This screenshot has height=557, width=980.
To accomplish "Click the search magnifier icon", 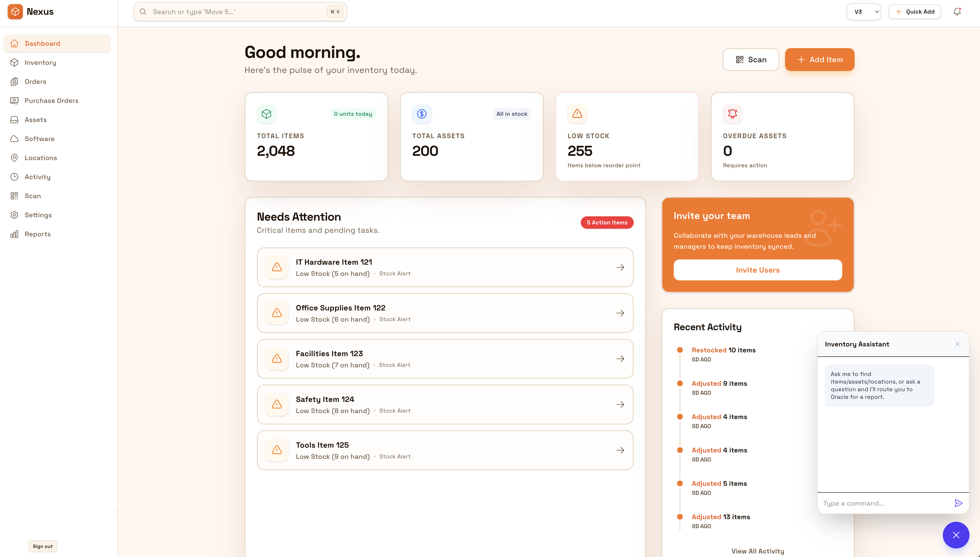I will pyautogui.click(x=143, y=11).
